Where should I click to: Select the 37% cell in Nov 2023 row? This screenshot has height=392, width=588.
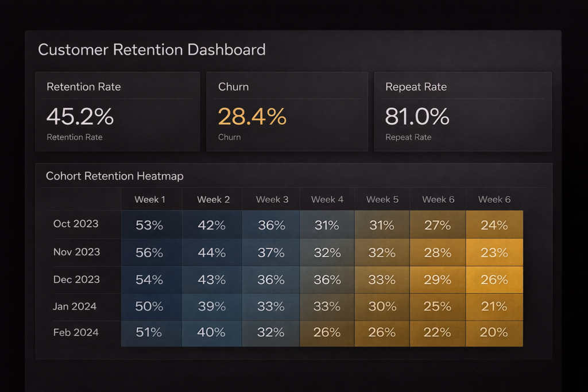pos(271,253)
